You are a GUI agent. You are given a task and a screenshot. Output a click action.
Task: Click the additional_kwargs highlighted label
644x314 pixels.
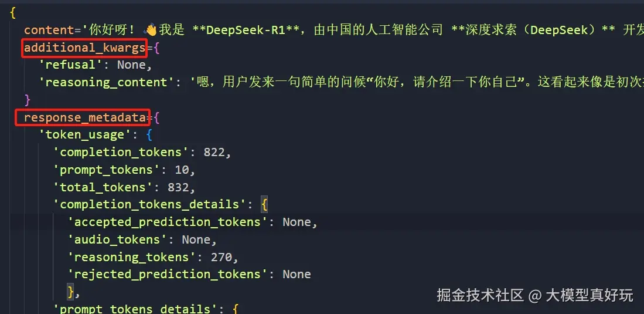pyautogui.click(x=84, y=48)
